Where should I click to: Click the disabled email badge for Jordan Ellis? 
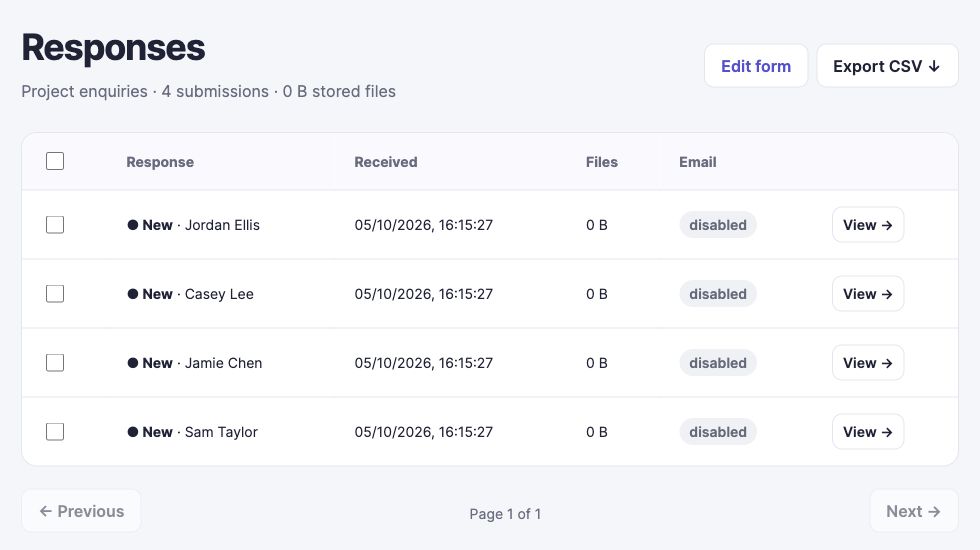click(718, 225)
